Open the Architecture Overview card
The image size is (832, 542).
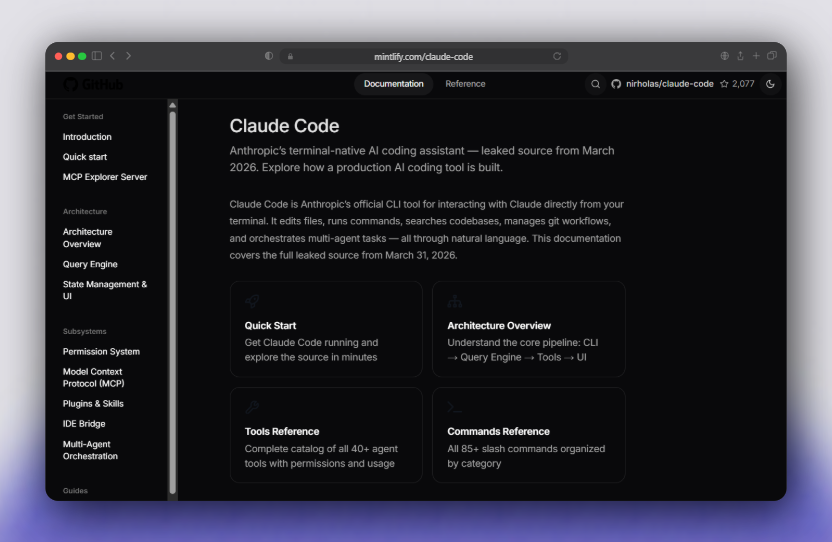(x=528, y=329)
